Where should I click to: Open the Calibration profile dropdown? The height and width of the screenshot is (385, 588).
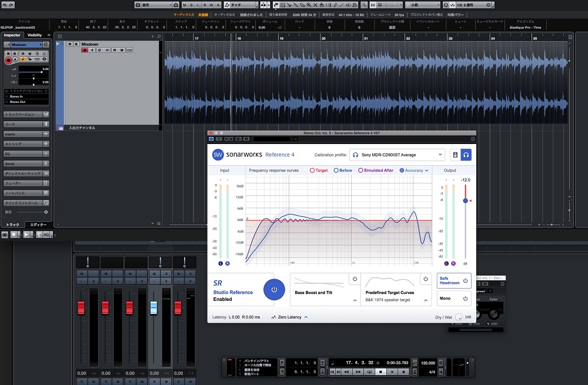tap(397, 155)
